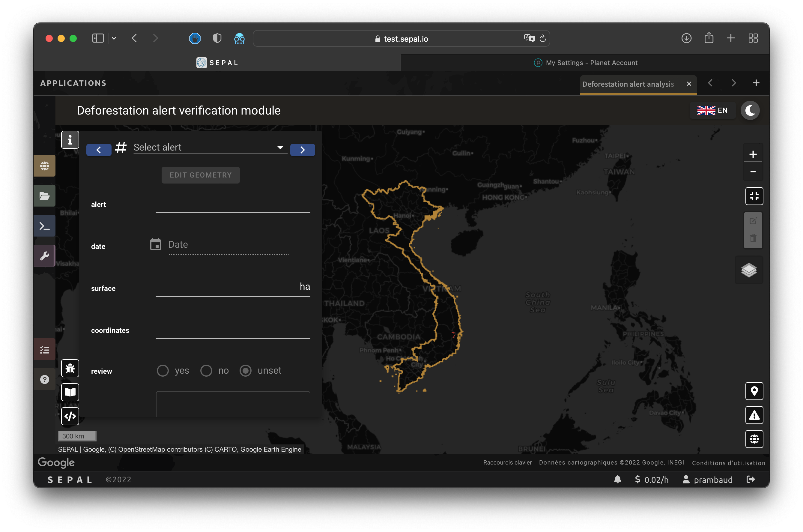Open the EN language selector
Image resolution: width=803 pixels, height=532 pixels.
[712, 110]
